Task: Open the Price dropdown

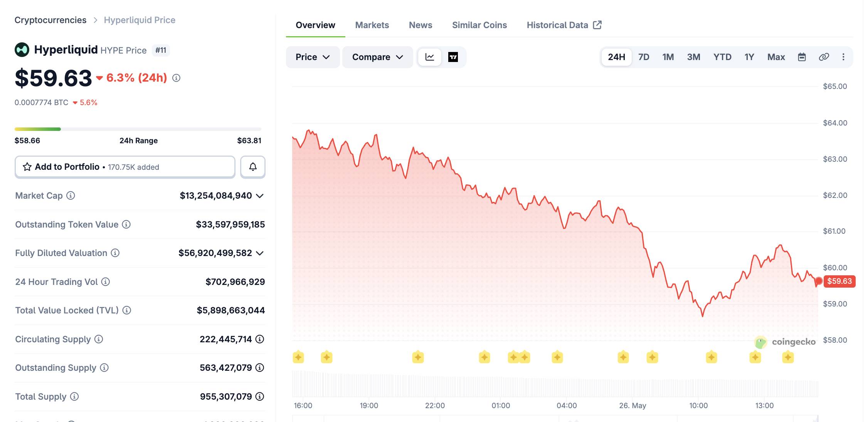Action: tap(313, 57)
